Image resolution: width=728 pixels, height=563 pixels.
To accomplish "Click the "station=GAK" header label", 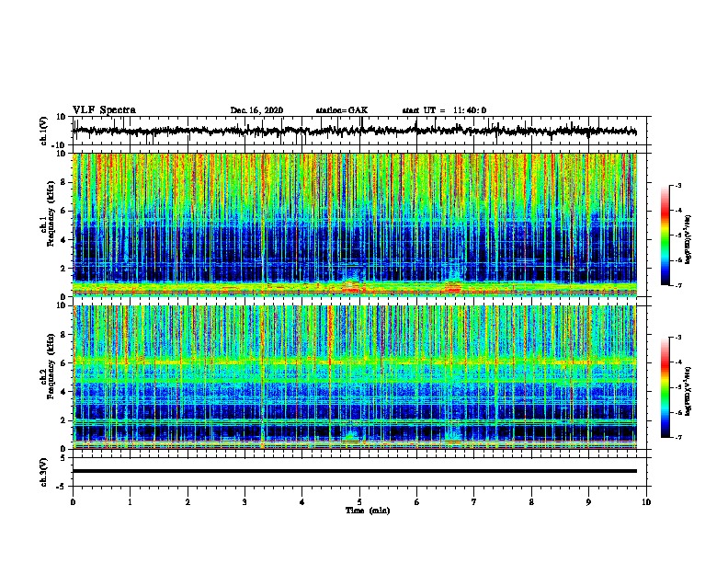I will (342, 110).
